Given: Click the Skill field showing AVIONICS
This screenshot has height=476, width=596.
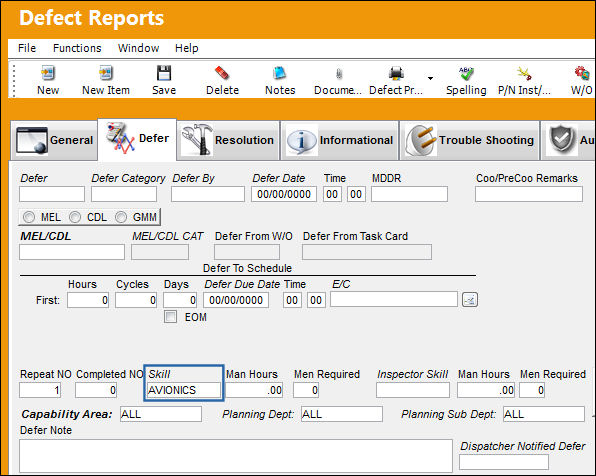Looking at the screenshot, I should click(184, 390).
